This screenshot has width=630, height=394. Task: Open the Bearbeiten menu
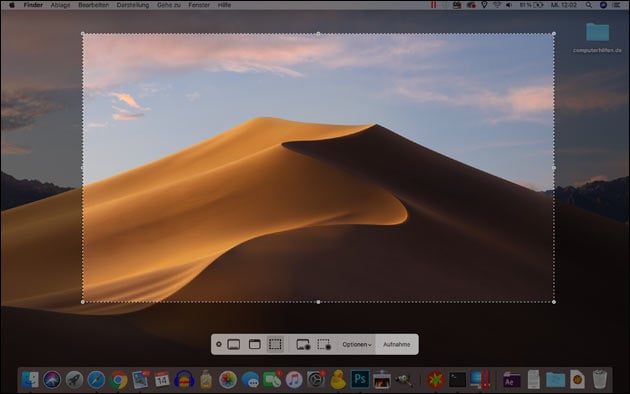coord(93,5)
